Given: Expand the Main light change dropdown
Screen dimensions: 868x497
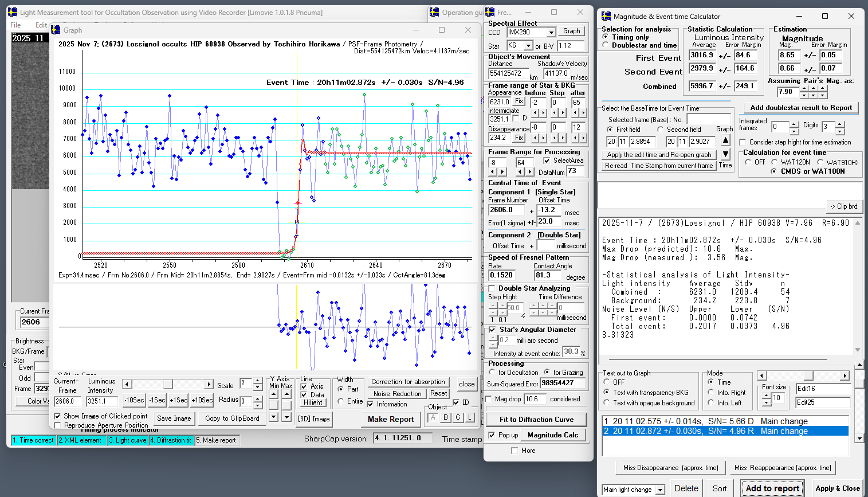Looking at the screenshot, I should tap(660, 490).
